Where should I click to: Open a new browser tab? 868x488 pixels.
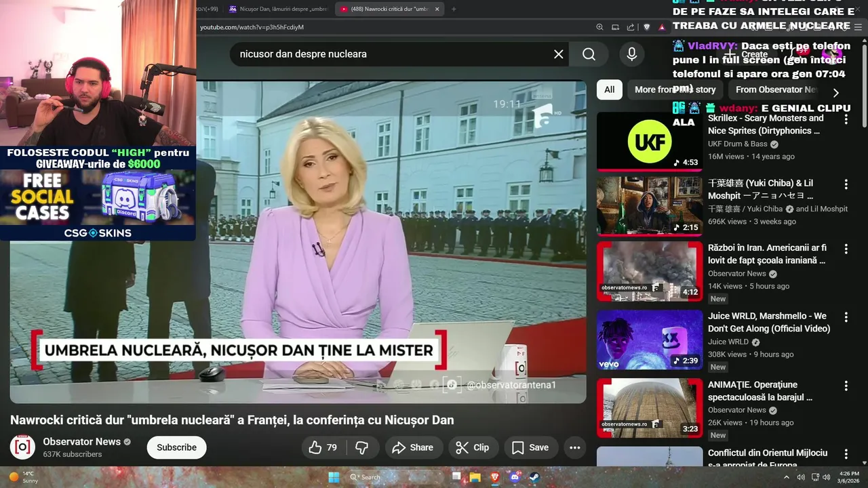454,9
